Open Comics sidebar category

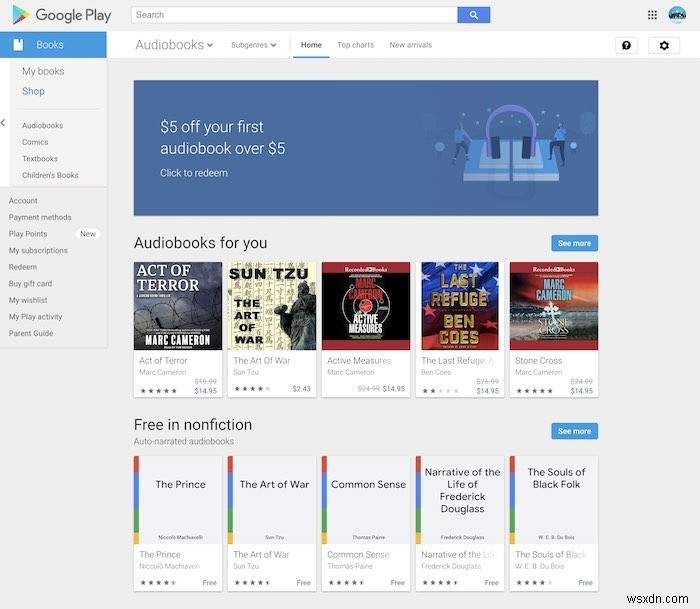click(35, 142)
